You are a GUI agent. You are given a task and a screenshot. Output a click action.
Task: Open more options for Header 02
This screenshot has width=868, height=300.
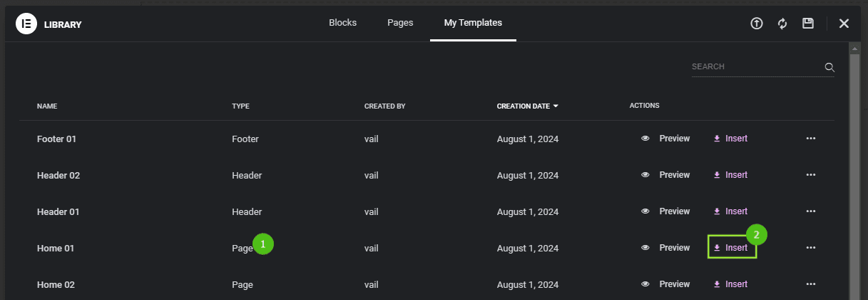(x=810, y=175)
